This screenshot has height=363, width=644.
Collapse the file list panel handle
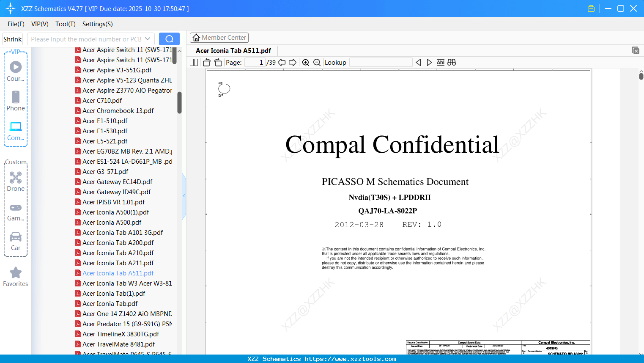click(184, 196)
